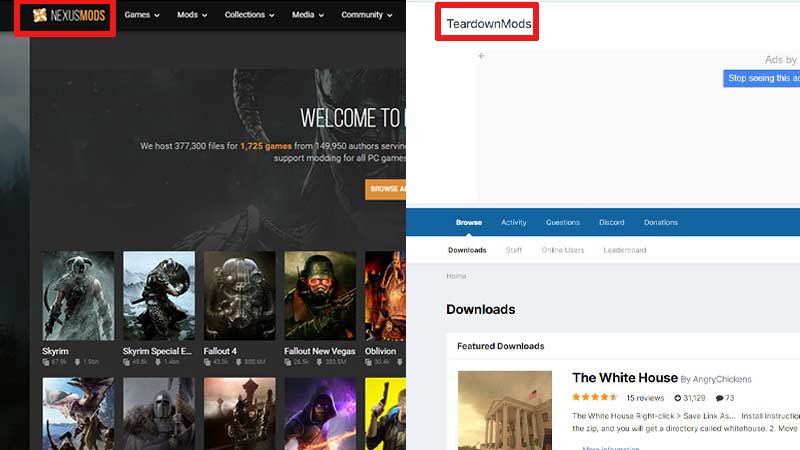Open the Collections dropdown
800x450 pixels.
point(249,15)
